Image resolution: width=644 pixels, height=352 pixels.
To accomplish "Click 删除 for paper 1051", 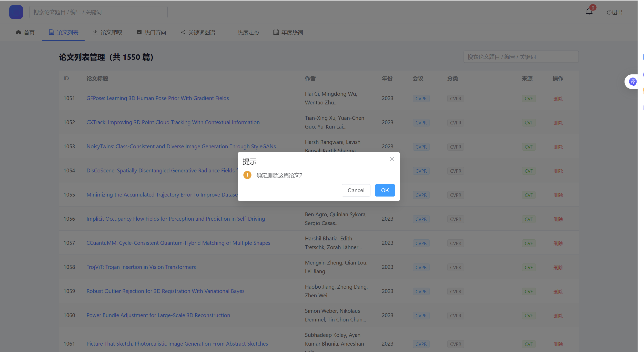I will [x=558, y=99].
